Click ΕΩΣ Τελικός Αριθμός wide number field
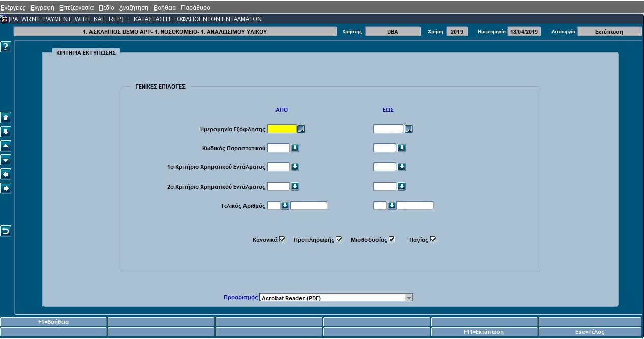 [415, 206]
